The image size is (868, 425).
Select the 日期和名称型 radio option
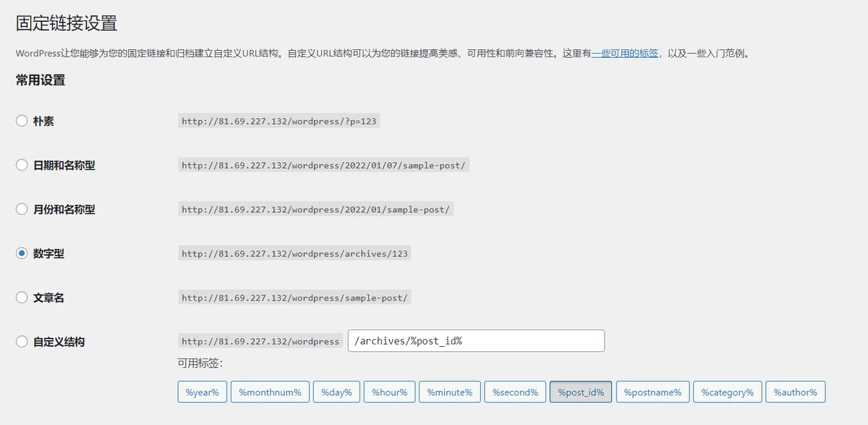22,165
